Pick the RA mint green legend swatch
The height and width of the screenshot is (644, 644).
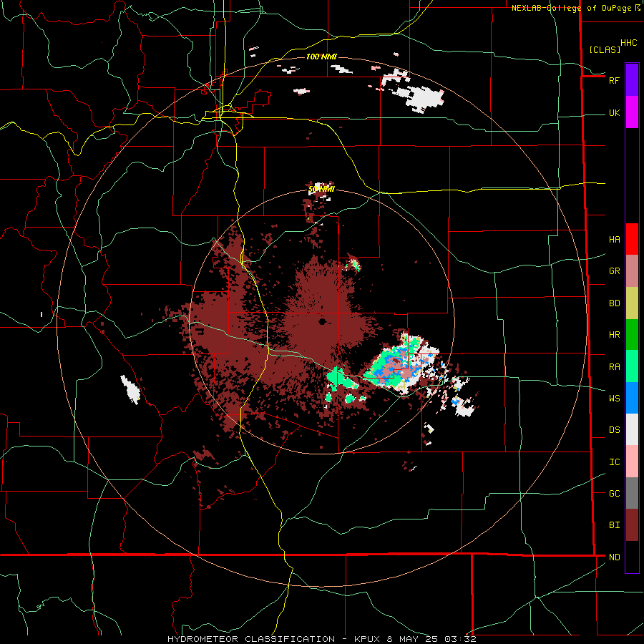click(x=632, y=366)
